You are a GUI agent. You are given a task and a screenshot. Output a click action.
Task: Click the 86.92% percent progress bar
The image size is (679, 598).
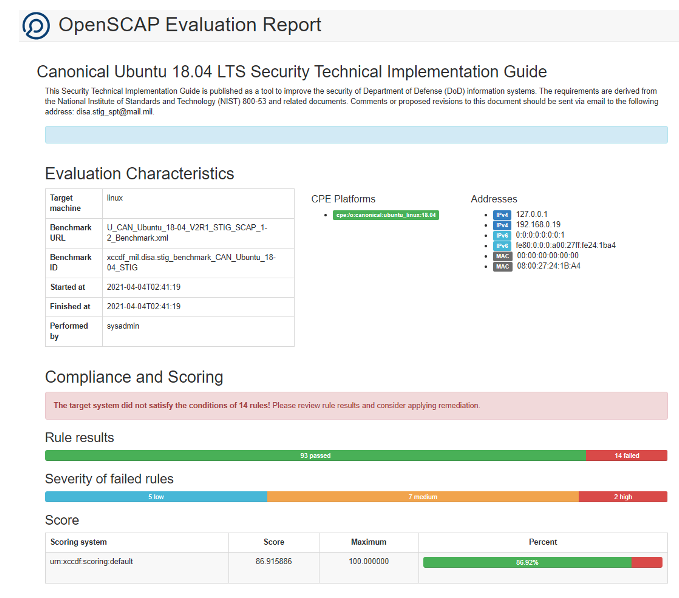click(x=543, y=562)
